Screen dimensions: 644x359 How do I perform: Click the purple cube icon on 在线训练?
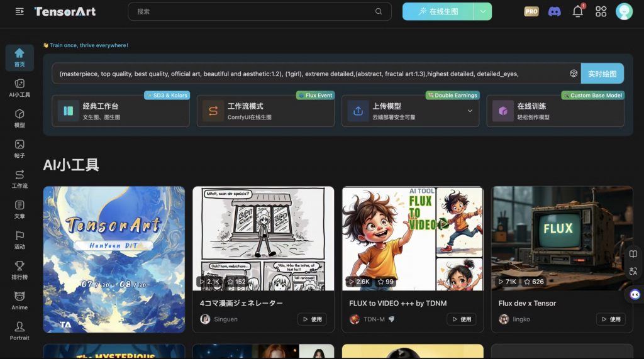pos(502,111)
